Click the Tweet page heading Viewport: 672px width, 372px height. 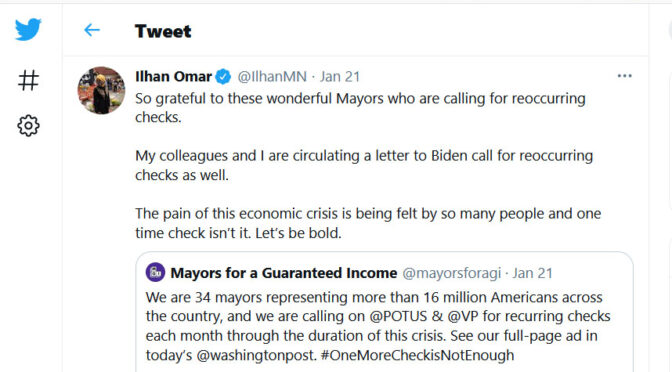tap(163, 31)
